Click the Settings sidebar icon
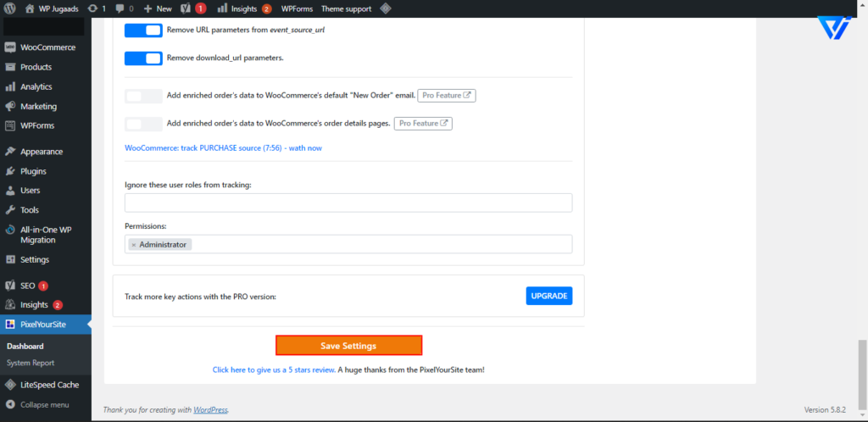 10,259
